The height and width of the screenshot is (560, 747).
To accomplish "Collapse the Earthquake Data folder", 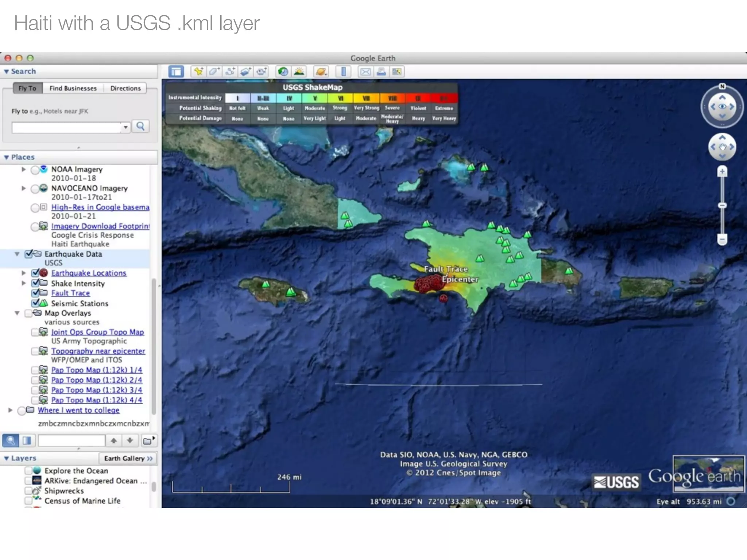I will pyautogui.click(x=17, y=254).
